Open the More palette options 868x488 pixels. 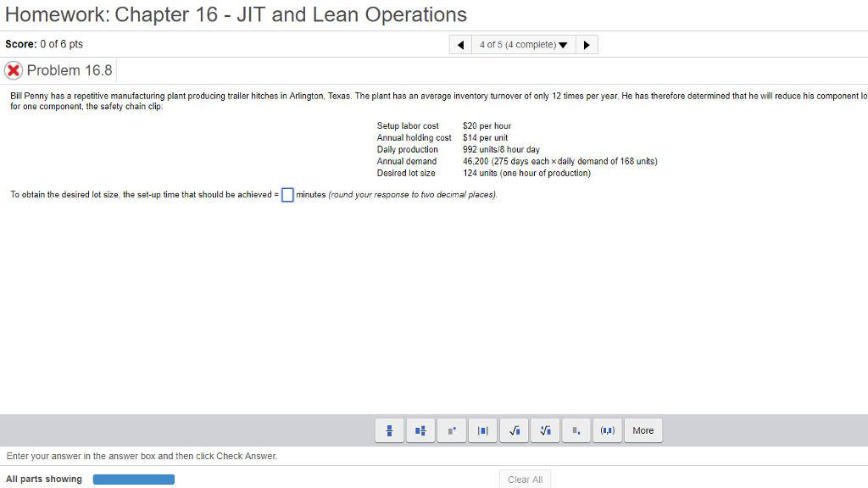(x=643, y=430)
